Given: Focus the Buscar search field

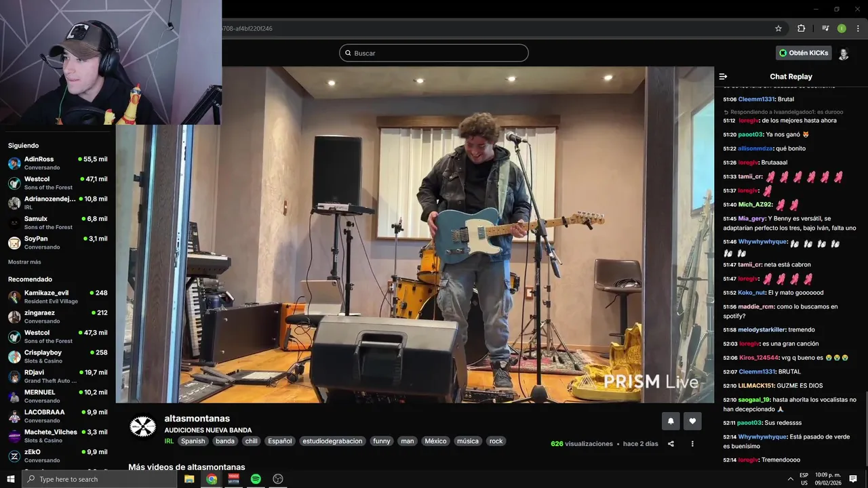Looking at the screenshot, I should (x=434, y=53).
